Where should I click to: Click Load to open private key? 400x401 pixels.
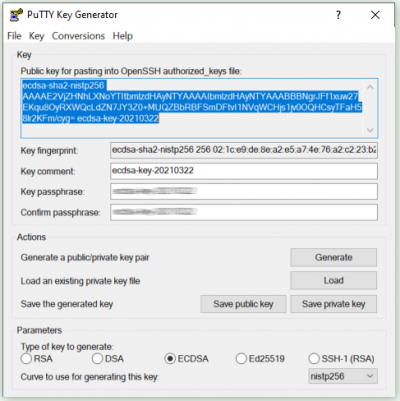coord(334,281)
